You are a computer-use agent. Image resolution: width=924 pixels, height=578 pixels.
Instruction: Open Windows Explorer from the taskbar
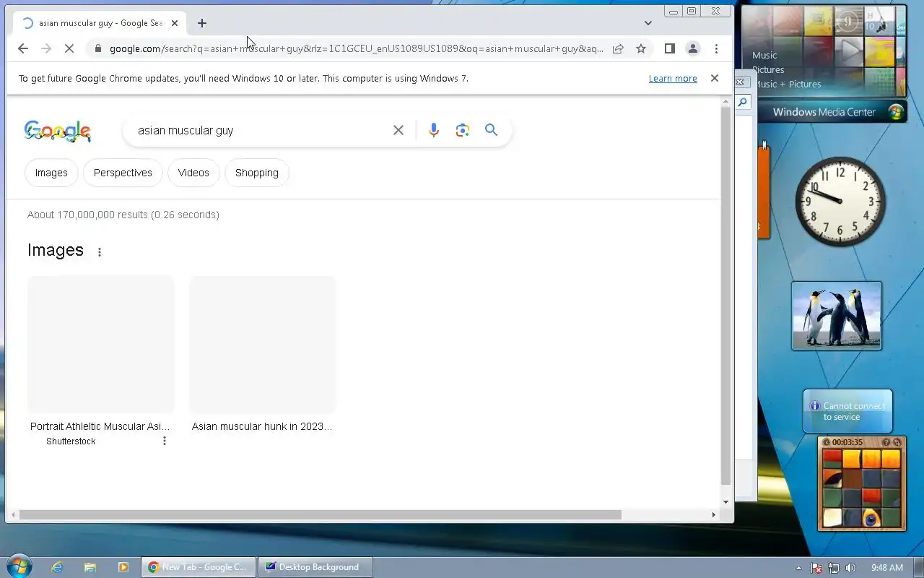(90, 567)
